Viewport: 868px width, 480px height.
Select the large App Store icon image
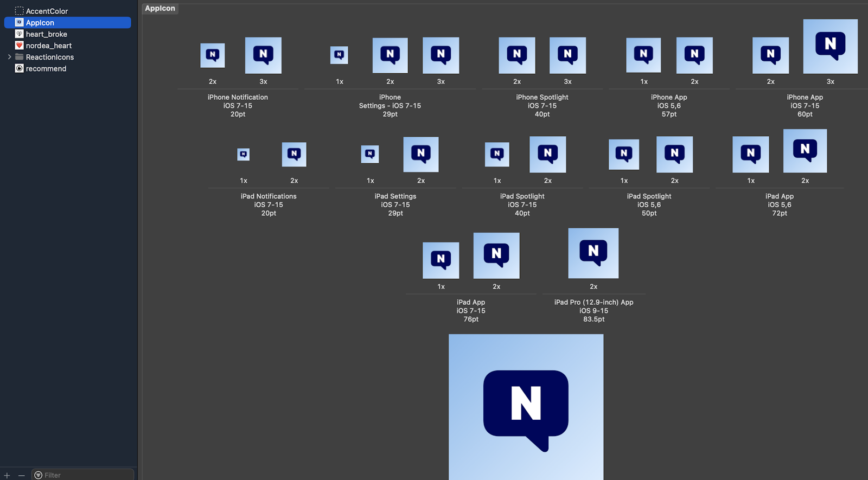526,407
